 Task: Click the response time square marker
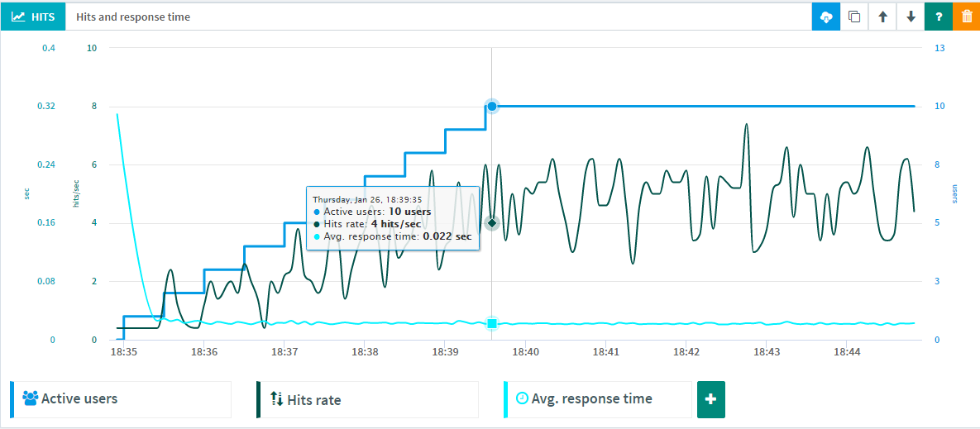[x=492, y=323]
